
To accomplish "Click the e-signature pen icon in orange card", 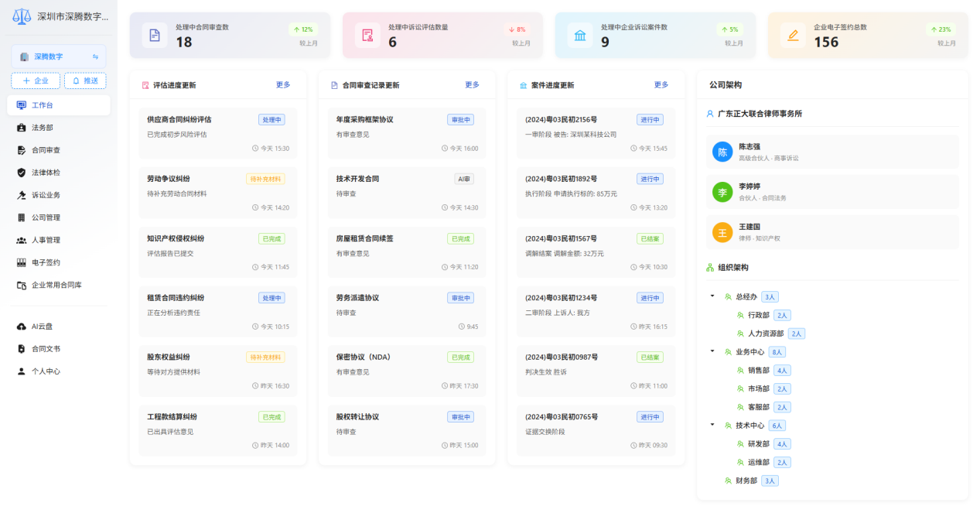I will click(793, 35).
